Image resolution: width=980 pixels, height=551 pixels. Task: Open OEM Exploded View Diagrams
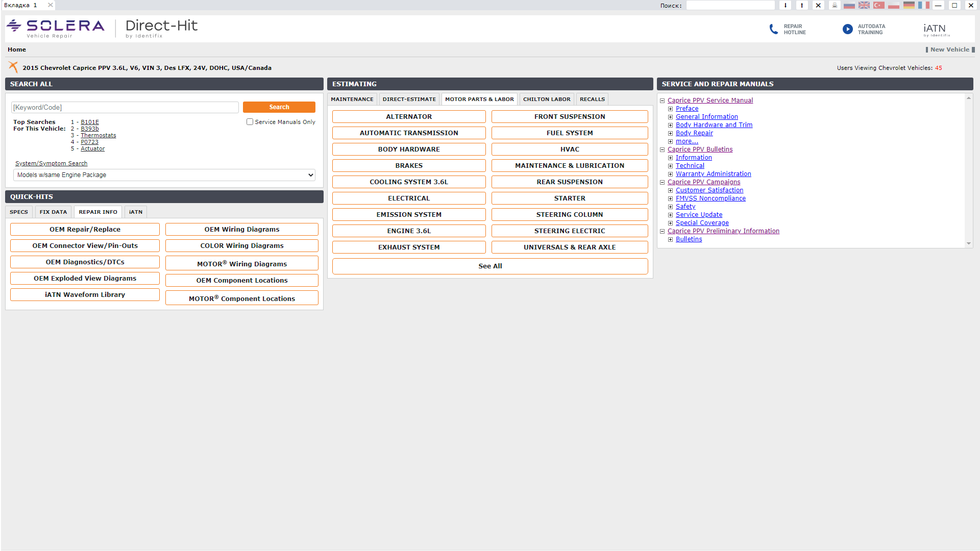click(x=85, y=279)
